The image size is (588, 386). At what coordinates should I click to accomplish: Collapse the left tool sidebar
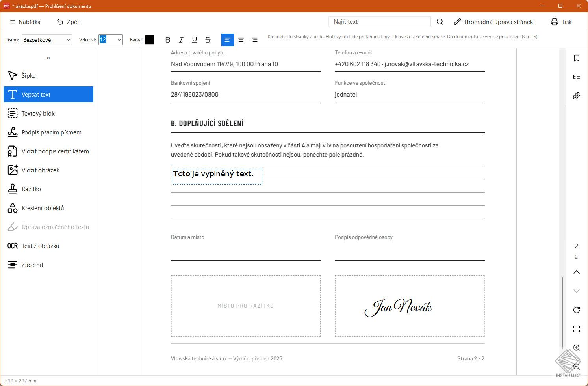coord(48,58)
